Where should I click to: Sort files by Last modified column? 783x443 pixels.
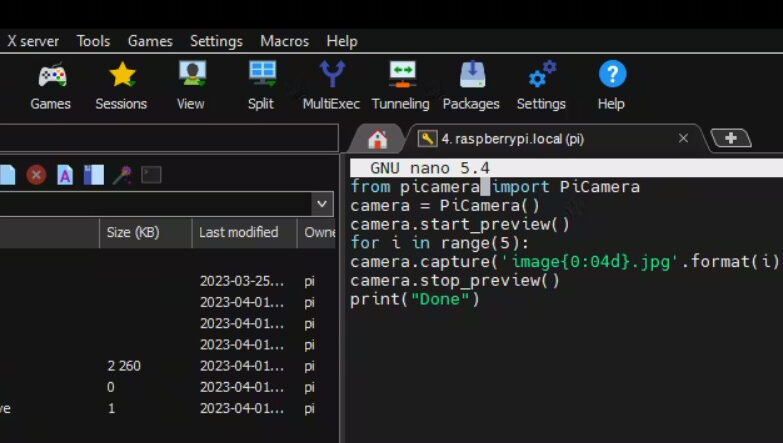point(239,232)
